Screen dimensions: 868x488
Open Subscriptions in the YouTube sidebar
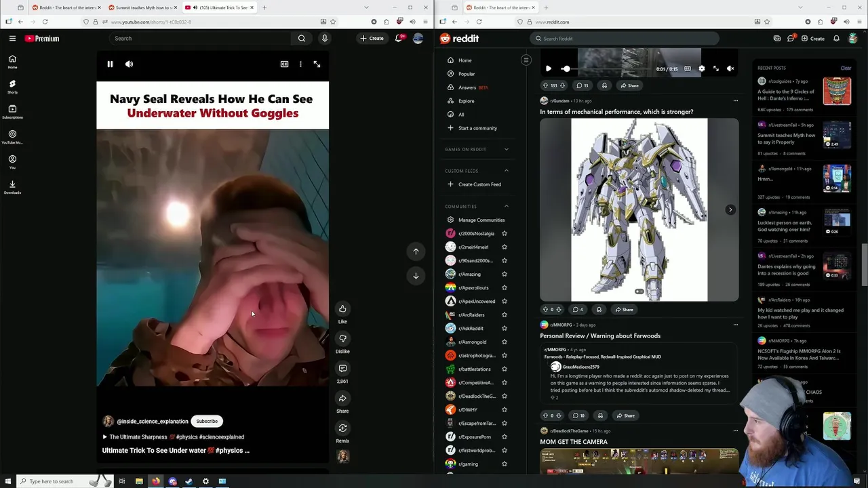coord(12,112)
